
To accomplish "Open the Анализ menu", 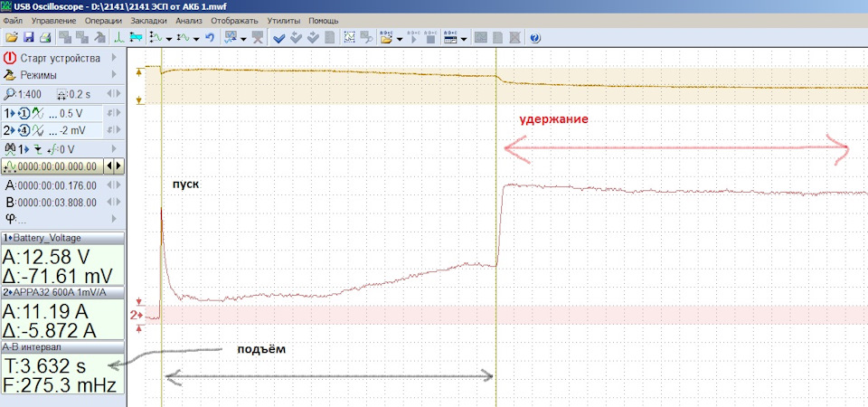I will pos(189,21).
